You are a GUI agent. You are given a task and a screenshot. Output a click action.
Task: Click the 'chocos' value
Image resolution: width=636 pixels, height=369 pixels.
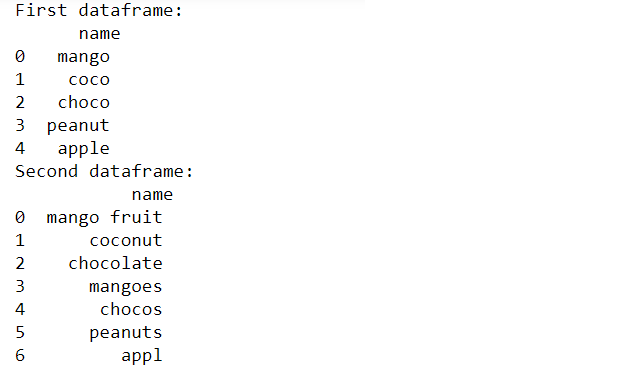(x=131, y=309)
